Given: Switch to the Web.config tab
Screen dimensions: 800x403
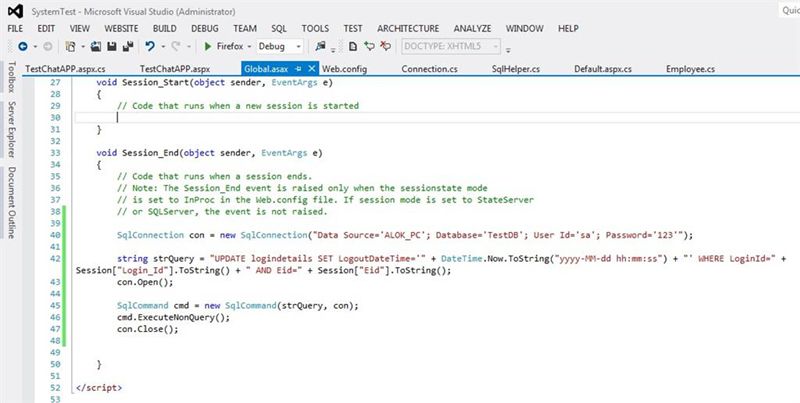Looking at the screenshot, I should 344,69.
